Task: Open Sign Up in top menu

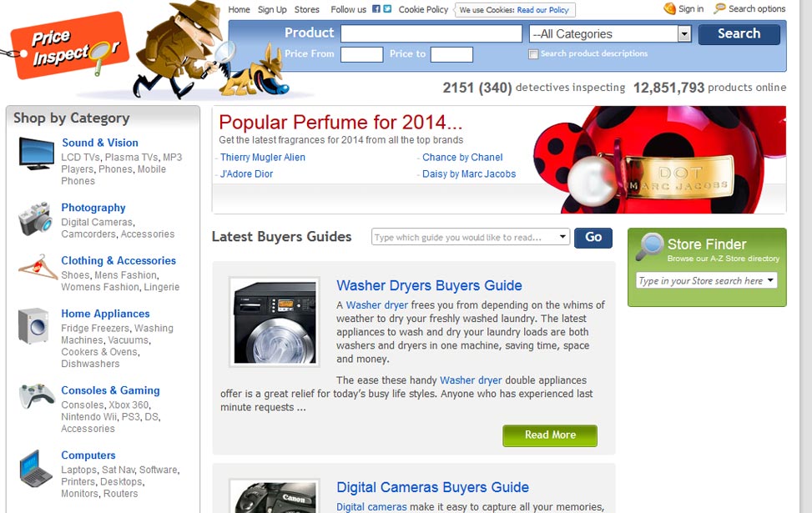Action: 272,9
